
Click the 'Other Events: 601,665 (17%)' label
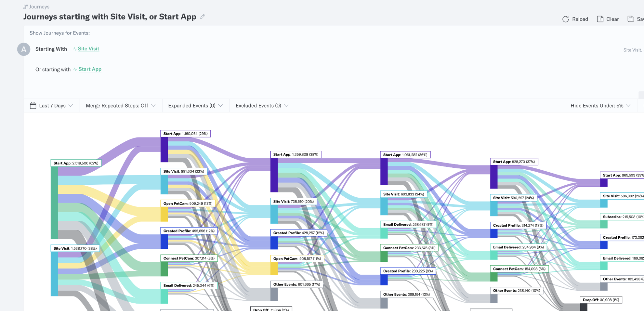297,284
